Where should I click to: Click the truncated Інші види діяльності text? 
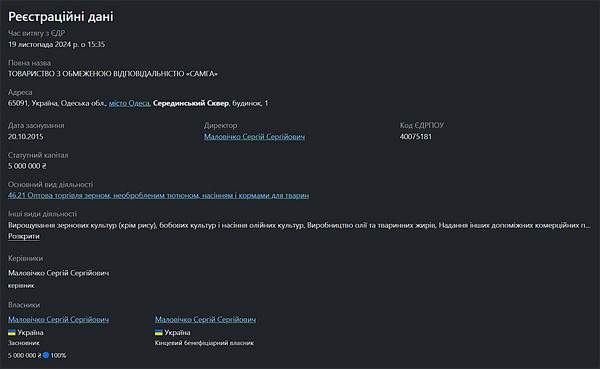pyautogui.click(x=299, y=225)
